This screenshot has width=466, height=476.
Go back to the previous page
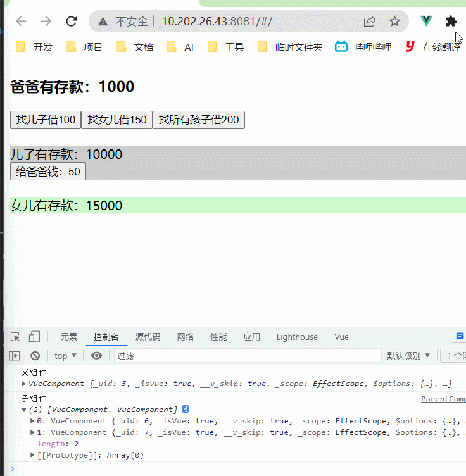coord(21,22)
